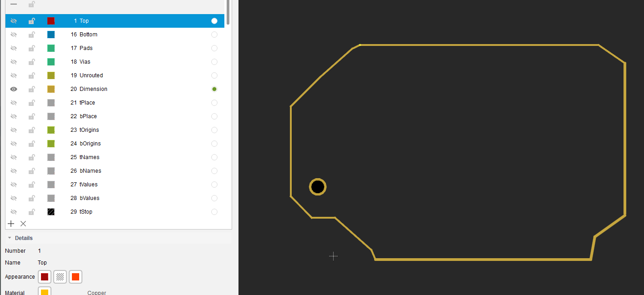This screenshot has width=644, height=295.
Task: Select the radio button for the tOrigins layer
Action: click(x=214, y=130)
